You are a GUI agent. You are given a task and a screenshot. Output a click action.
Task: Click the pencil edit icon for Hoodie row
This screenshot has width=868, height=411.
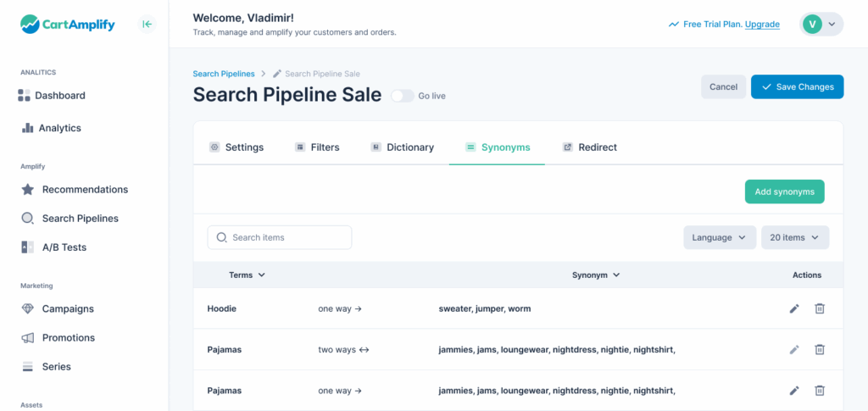(x=794, y=308)
